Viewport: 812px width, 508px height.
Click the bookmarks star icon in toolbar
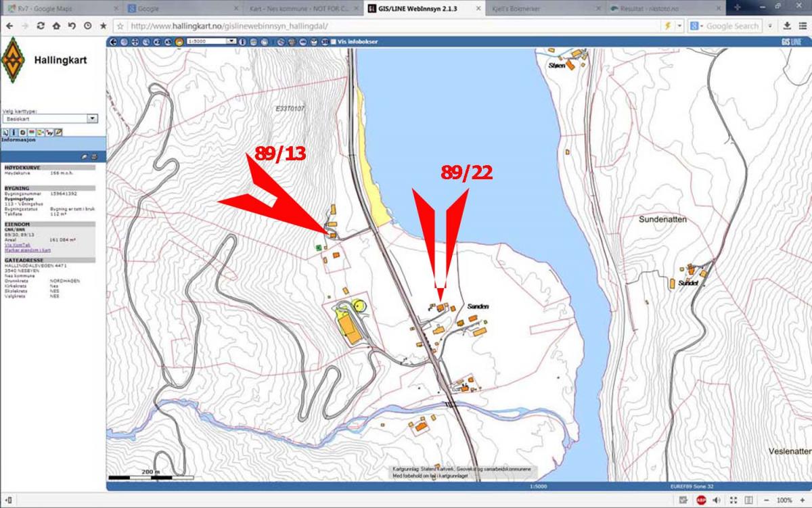coord(103,26)
